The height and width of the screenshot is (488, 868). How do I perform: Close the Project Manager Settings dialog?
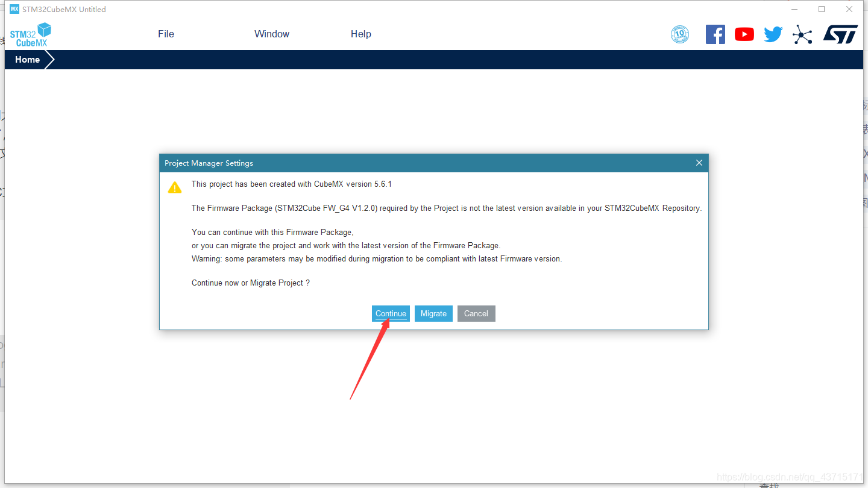(x=699, y=163)
